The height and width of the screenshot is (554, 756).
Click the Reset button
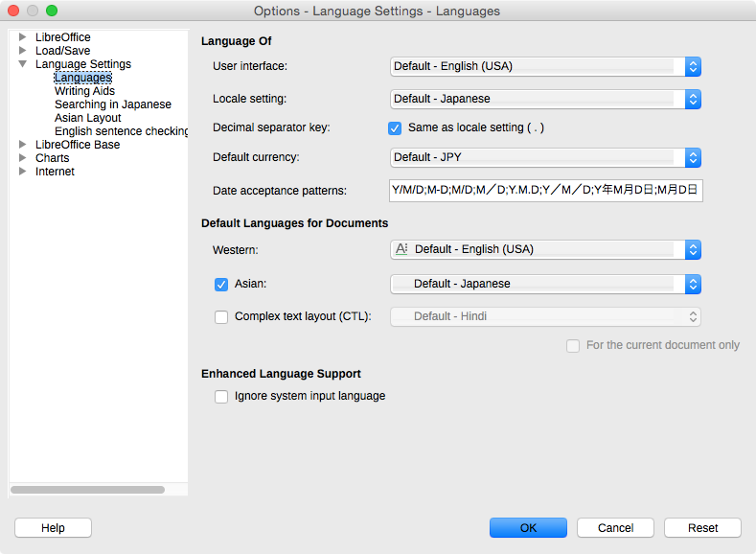coord(702,527)
